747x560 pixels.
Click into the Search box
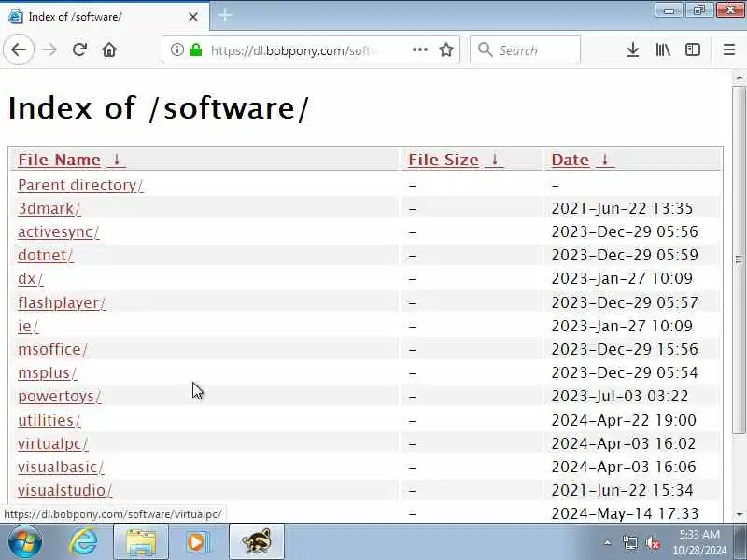tap(525, 49)
